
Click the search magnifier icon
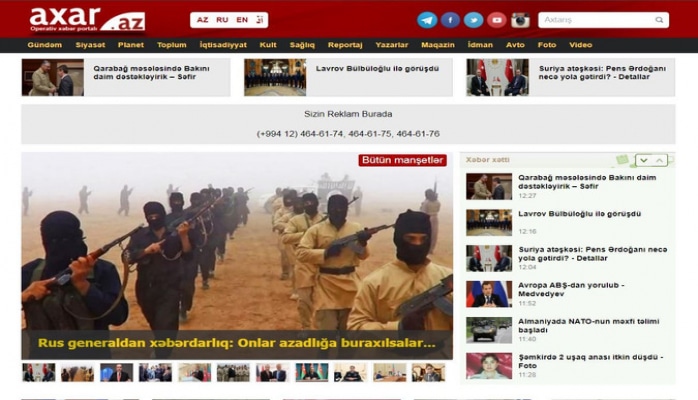click(660, 20)
